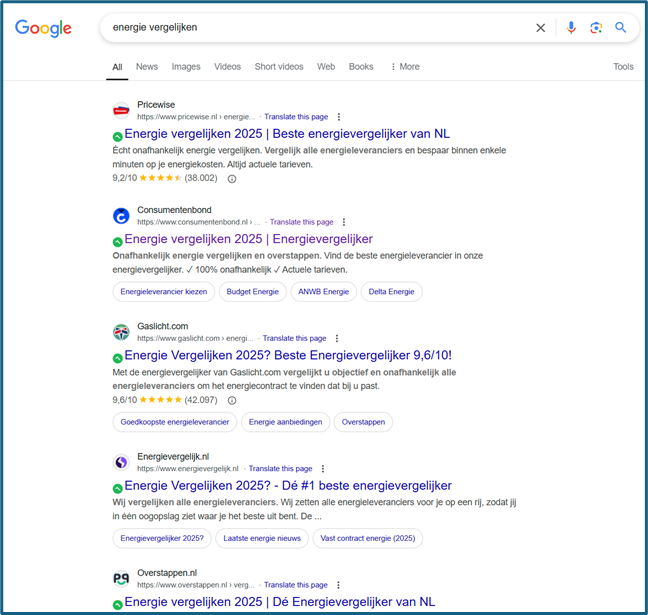
Task: Expand the More search filters menu
Action: click(405, 67)
